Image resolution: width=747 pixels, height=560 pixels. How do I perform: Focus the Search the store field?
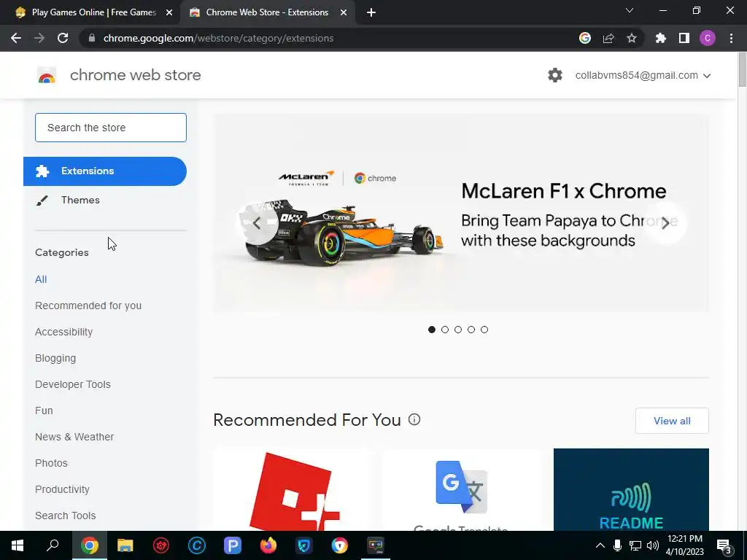[x=111, y=128]
